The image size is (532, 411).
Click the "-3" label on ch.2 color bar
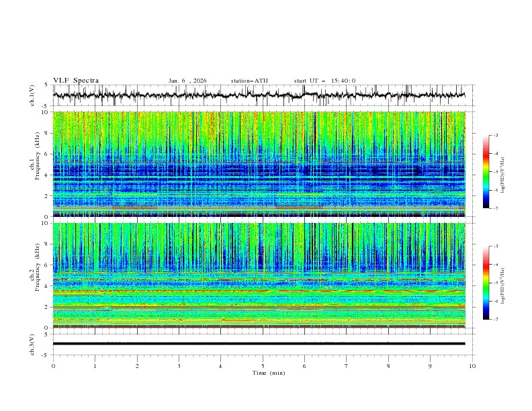[x=495, y=246]
